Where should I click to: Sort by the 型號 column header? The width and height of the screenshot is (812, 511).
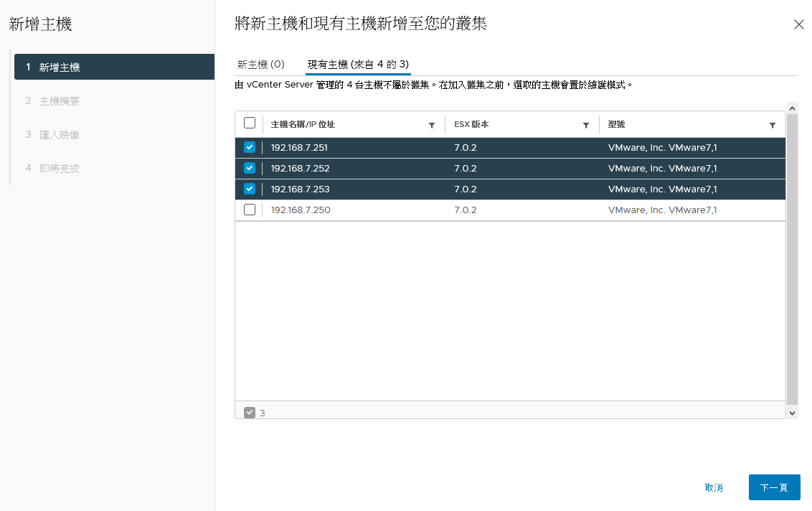(616, 124)
